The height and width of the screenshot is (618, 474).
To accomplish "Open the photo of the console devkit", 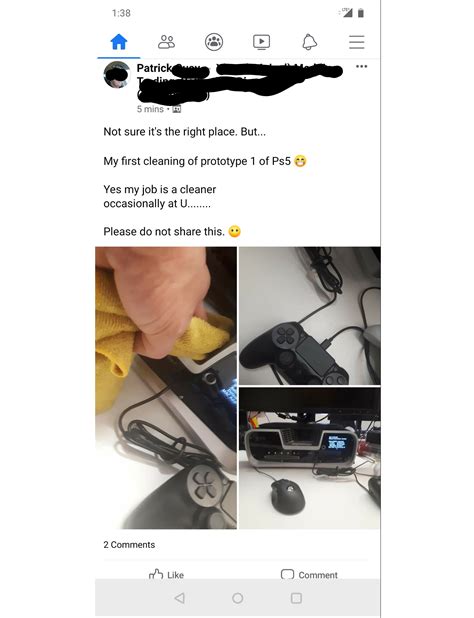I will (x=310, y=458).
